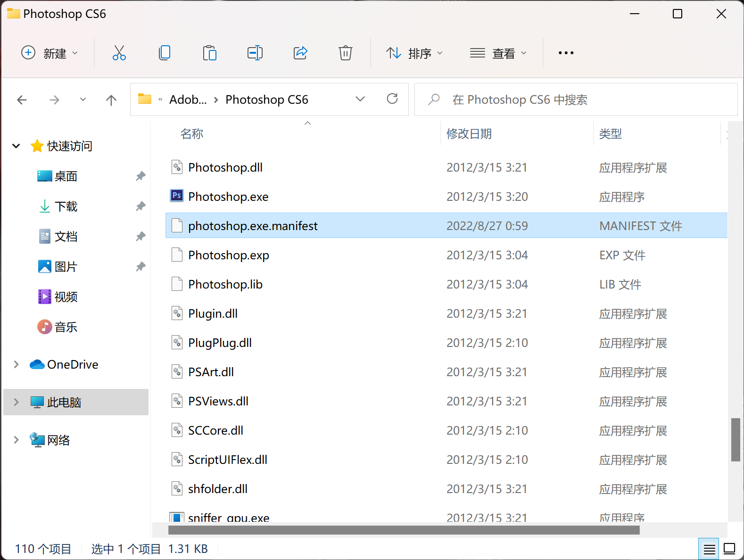
Task: Open 下载 in quick access
Action: coord(66,206)
